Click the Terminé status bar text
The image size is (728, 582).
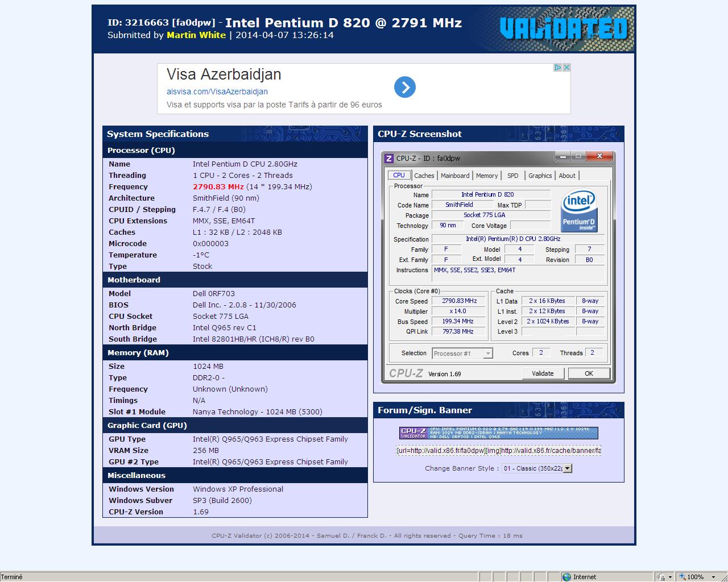(x=12, y=577)
